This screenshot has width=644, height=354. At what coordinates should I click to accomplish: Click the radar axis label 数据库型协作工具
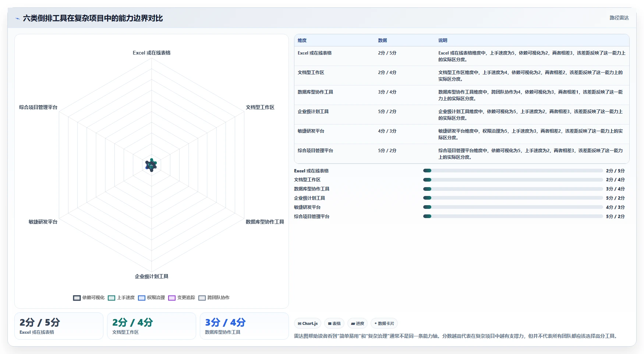coord(265,222)
